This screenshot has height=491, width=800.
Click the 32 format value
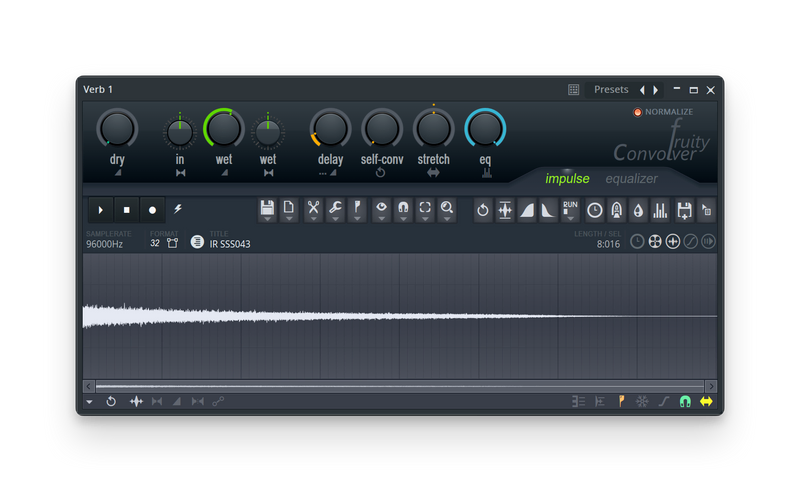coord(155,243)
